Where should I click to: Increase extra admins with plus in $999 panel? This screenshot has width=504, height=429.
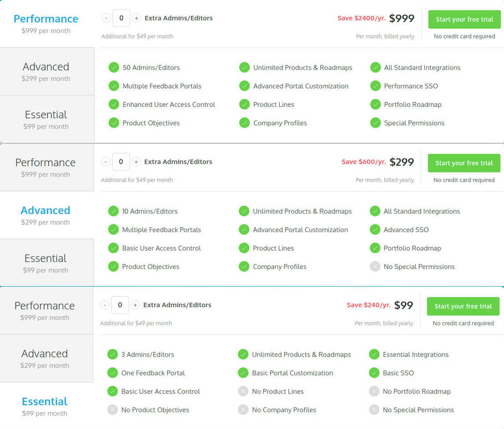[x=136, y=18]
